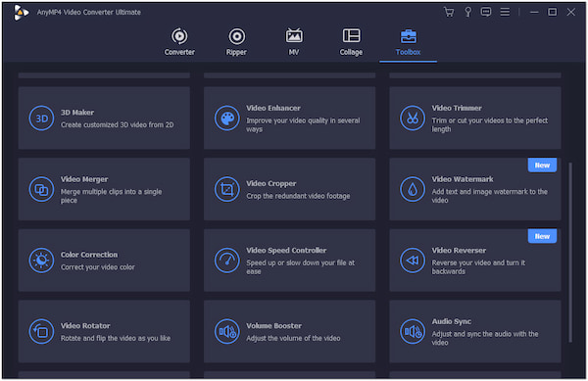This screenshot has width=588, height=381.
Task: Click the Audio Sync title
Action: click(x=452, y=321)
